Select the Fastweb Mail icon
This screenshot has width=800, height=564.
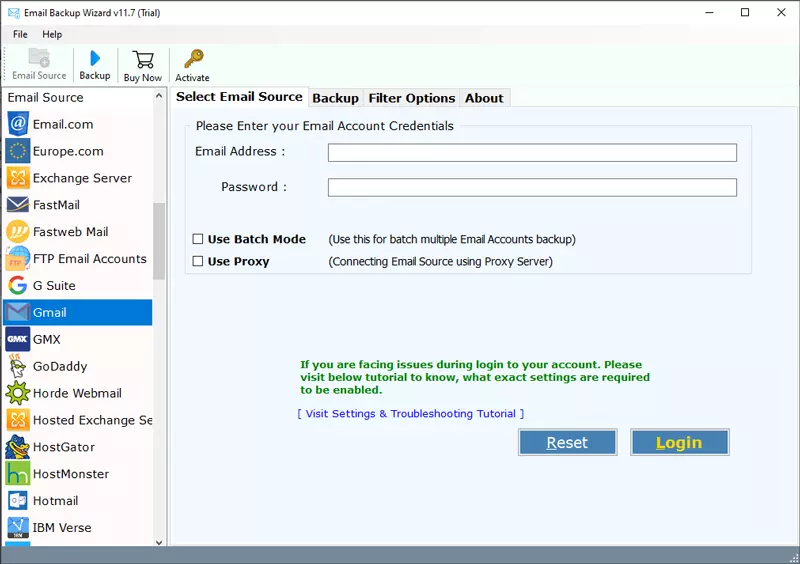(18, 232)
